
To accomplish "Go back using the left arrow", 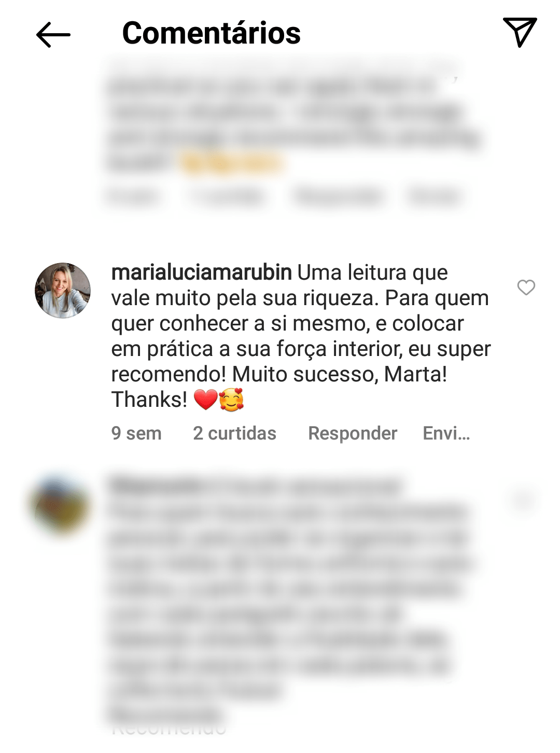I will [53, 35].
